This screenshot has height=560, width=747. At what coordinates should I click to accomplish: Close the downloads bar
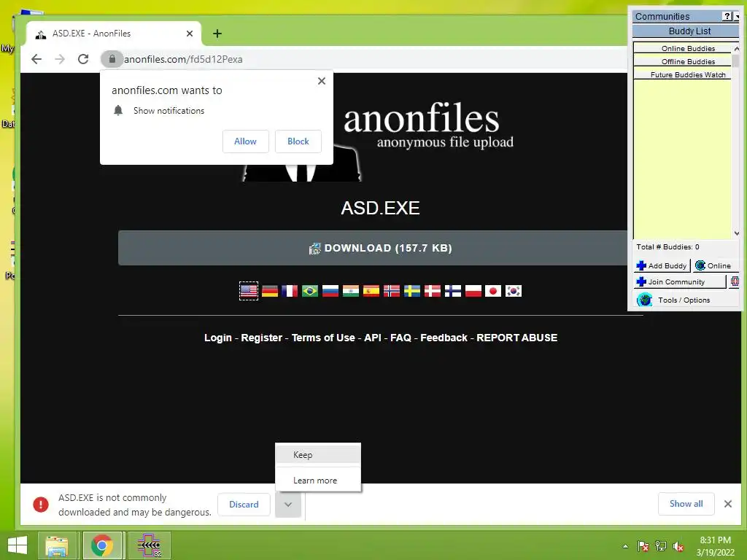727,504
